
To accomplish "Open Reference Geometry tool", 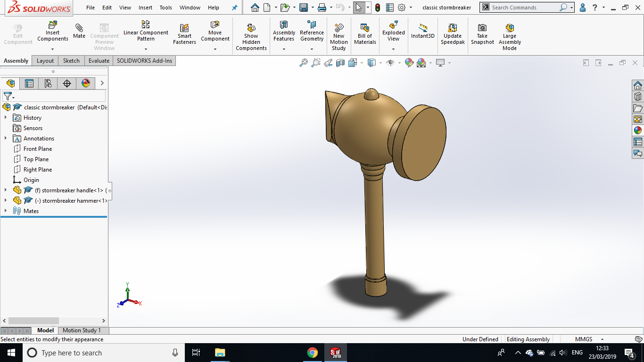I will [x=312, y=31].
